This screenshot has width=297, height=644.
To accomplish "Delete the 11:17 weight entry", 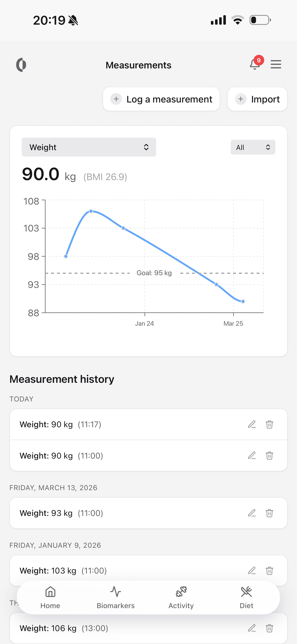I will click(269, 424).
